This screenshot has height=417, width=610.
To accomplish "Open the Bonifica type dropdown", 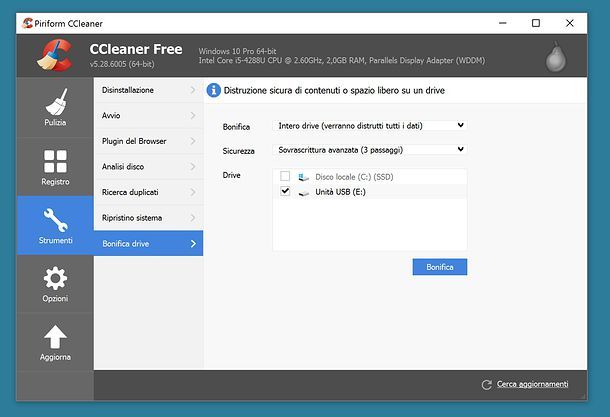I will [370, 126].
